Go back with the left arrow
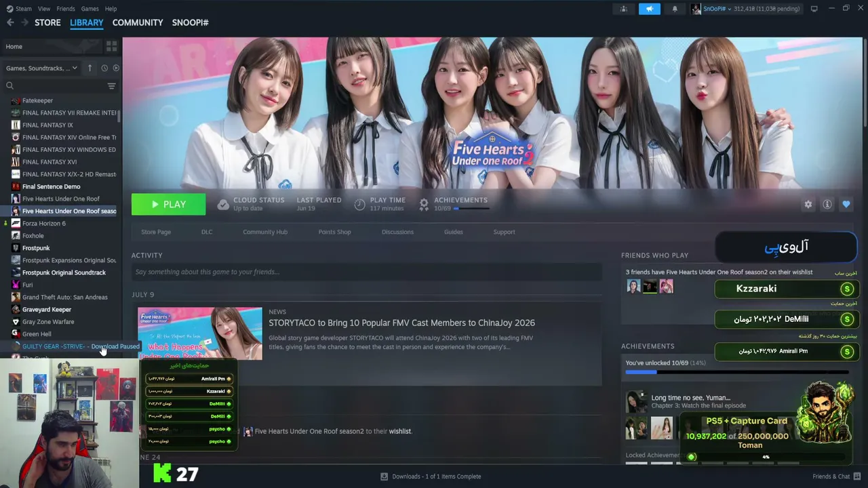This screenshot has height=488, width=868. [10, 22]
